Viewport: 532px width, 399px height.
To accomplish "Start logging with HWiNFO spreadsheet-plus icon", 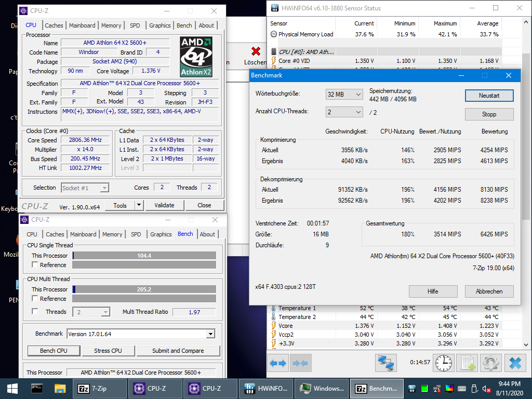I will tap(468, 363).
